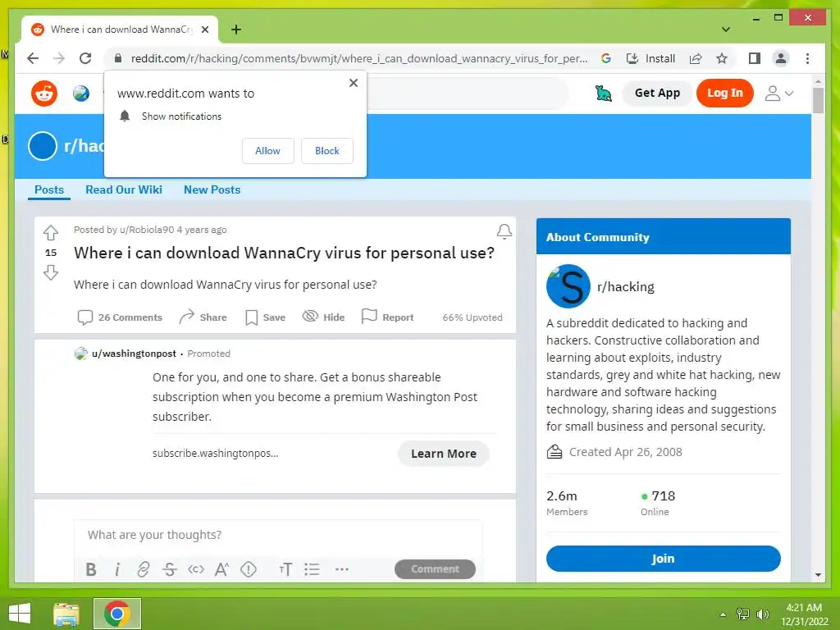Apply strikethrough in comment editor
Image resolution: width=840 pixels, height=630 pixels.
169,569
